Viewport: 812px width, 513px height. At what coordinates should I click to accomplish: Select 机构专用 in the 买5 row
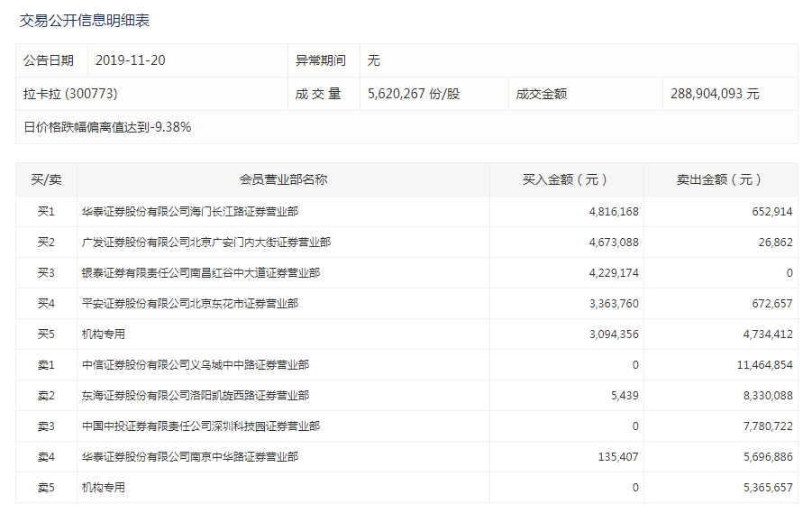[x=104, y=334]
